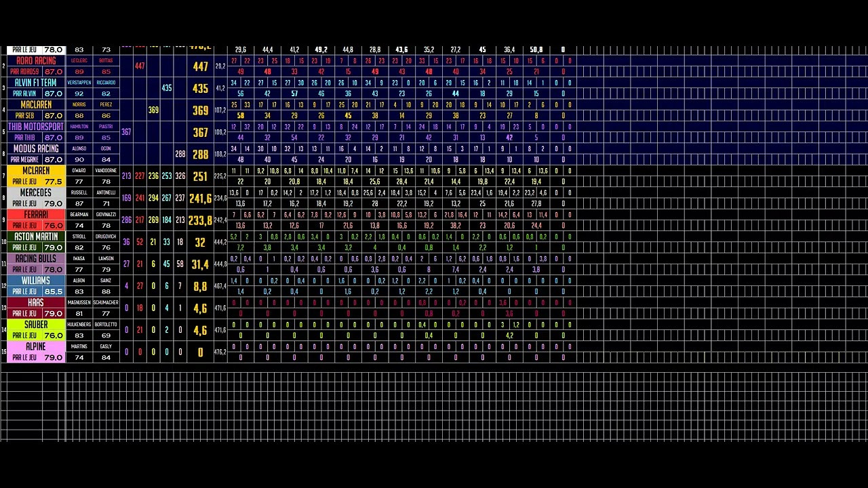The width and height of the screenshot is (868, 488).
Task: Select the LECLERC driver cell
Action: tap(79, 60)
